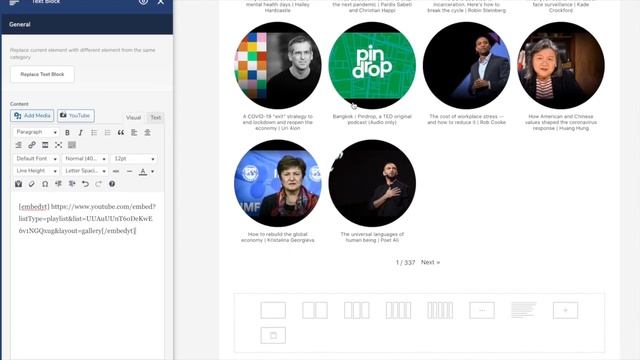The width and height of the screenshot is (640, 360).
Task: Insert horizontal line
Action: coord(129,171)
